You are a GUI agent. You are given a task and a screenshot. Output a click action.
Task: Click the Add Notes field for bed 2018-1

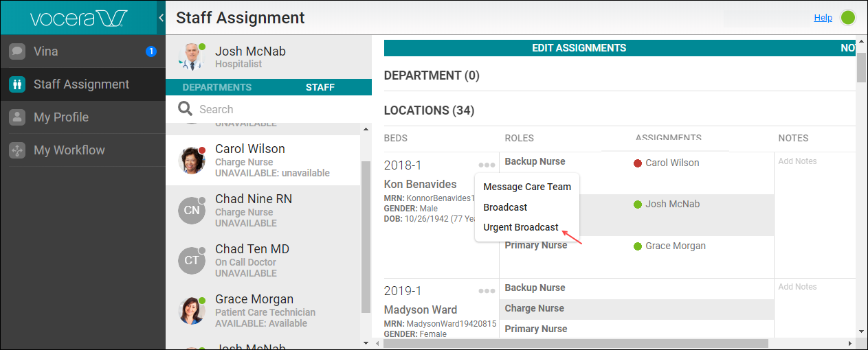tap(797, 161)
